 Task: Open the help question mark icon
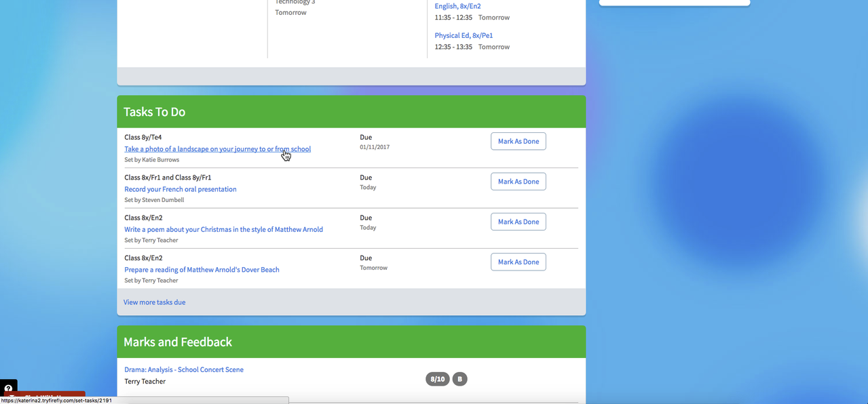pos(8,387)
